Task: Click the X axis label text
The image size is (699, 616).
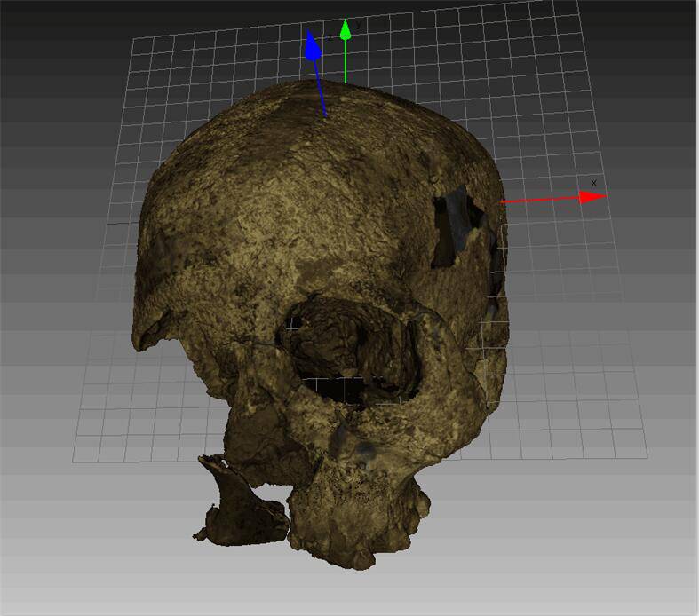Action: pos(593,184)
